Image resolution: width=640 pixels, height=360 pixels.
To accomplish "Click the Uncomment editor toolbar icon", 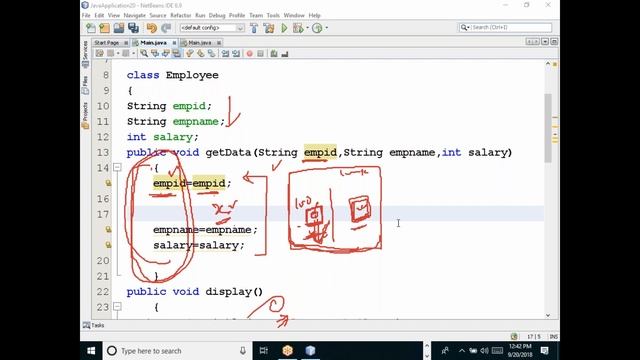I will (284, 53).
